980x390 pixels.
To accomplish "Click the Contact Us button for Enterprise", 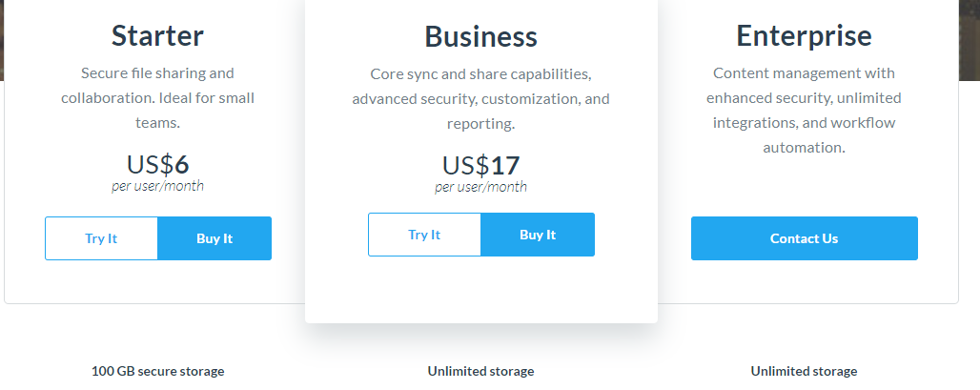I will tap(805, 238).
